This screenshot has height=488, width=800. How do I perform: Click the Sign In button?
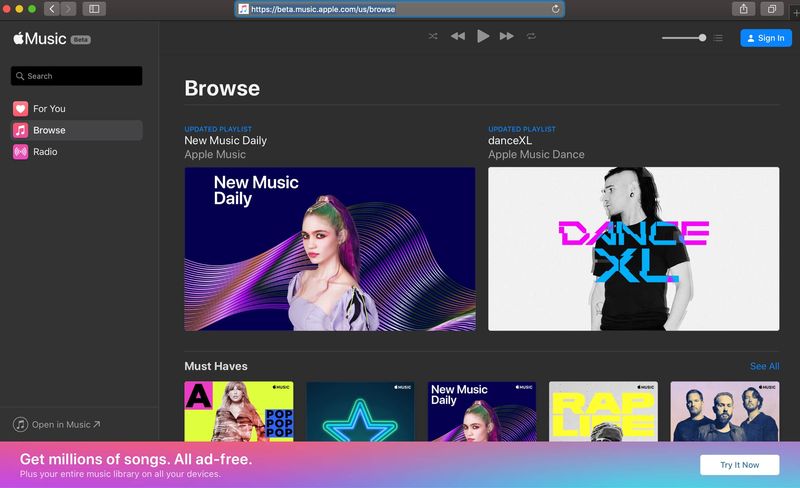(x=766, y=38)
